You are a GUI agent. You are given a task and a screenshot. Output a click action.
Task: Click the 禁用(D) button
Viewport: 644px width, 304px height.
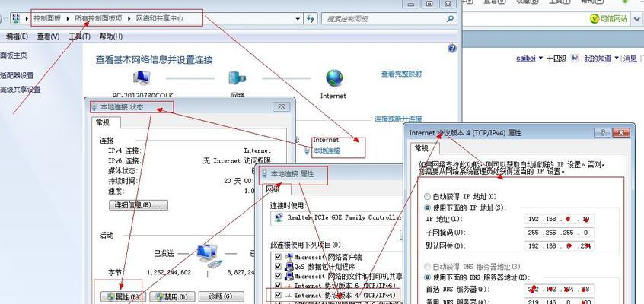(x=172, y=296)
